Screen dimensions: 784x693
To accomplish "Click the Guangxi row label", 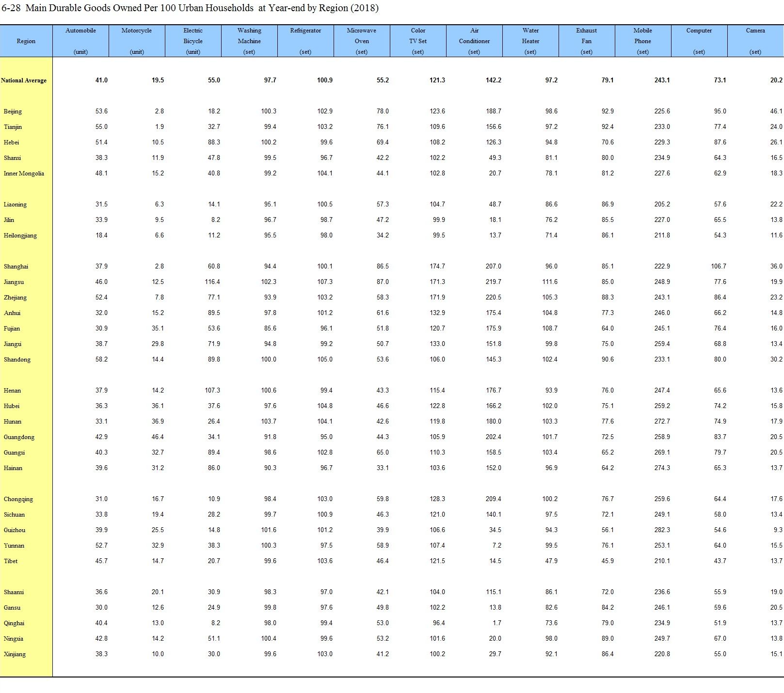I will [x=14, y=453].
